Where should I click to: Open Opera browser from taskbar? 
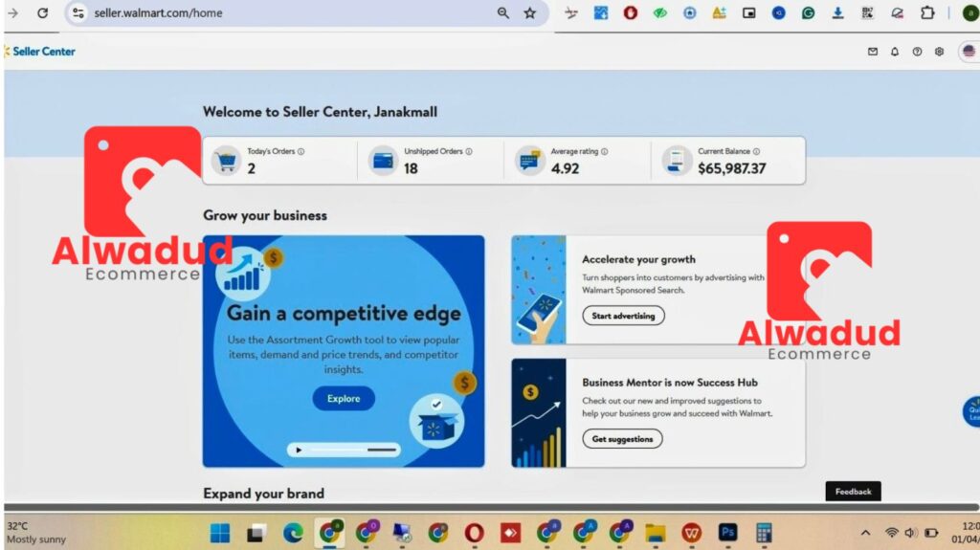pos(475,533)
